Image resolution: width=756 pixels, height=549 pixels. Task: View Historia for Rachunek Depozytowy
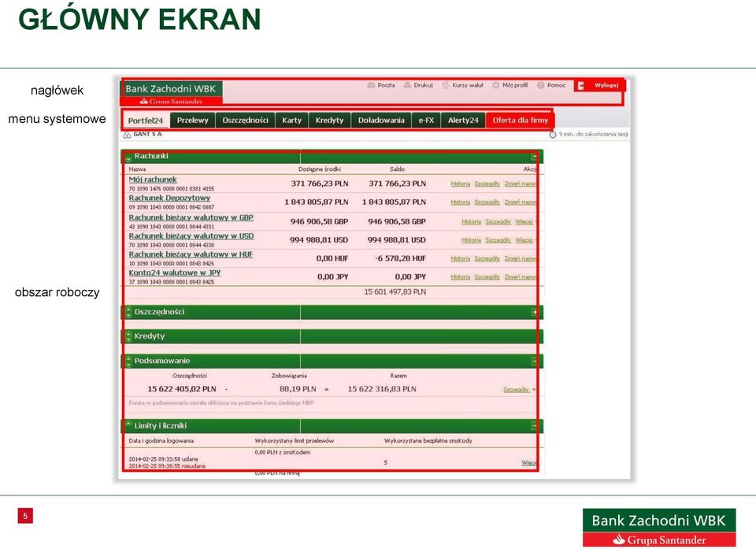[x=461, y=202]
